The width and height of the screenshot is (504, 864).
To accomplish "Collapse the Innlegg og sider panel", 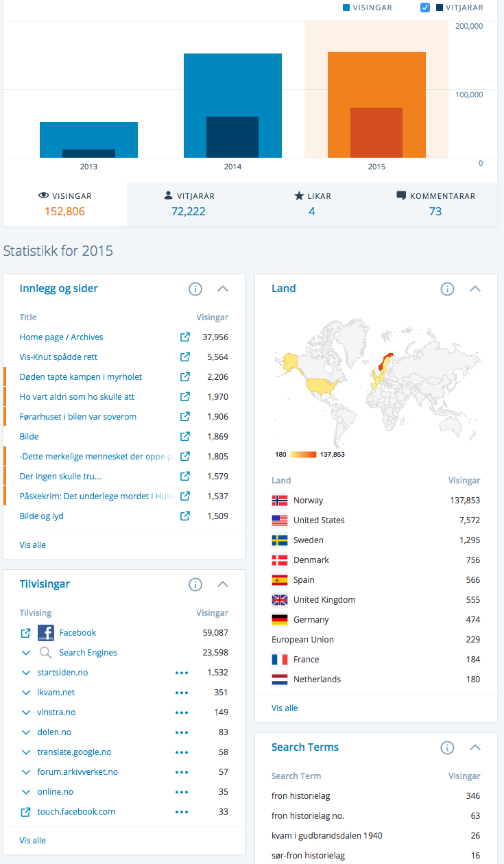I will pos(222,289).
